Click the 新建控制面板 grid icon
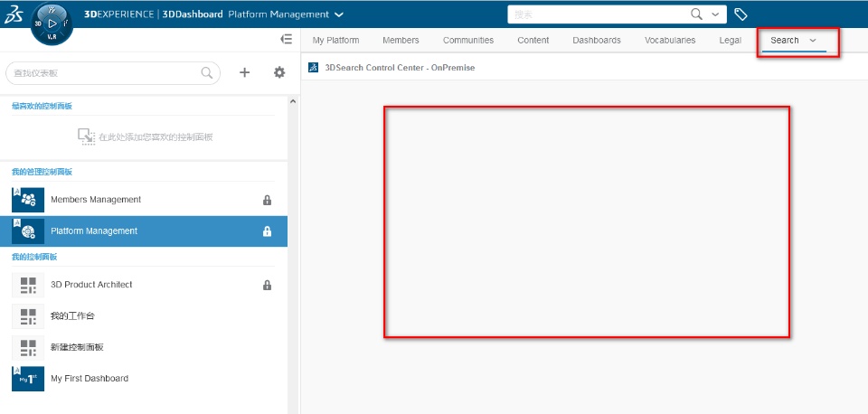The width and height of the screenshot is (868, 414). (x=28, y=348)
